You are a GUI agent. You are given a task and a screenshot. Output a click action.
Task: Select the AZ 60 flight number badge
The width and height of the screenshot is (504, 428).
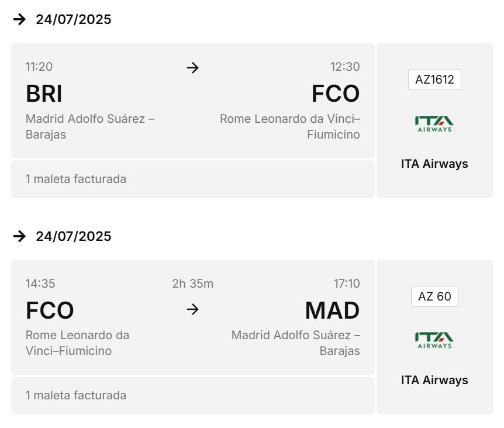click(434, 296)
